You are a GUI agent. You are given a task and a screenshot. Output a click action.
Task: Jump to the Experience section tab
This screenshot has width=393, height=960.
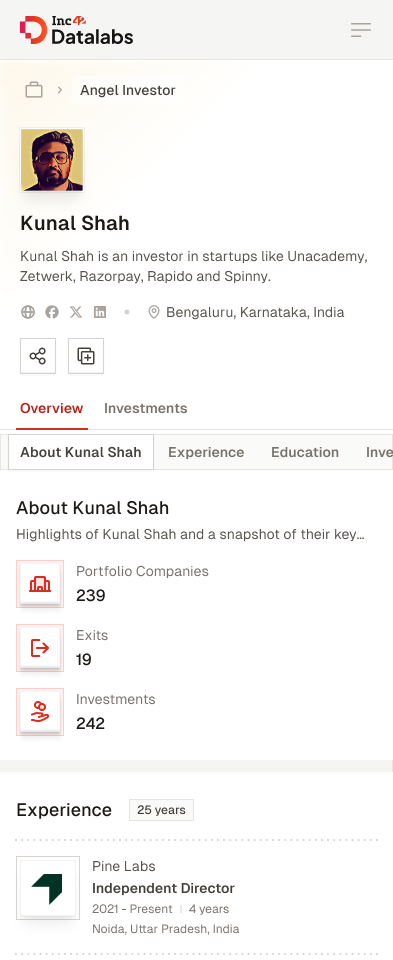206,452
